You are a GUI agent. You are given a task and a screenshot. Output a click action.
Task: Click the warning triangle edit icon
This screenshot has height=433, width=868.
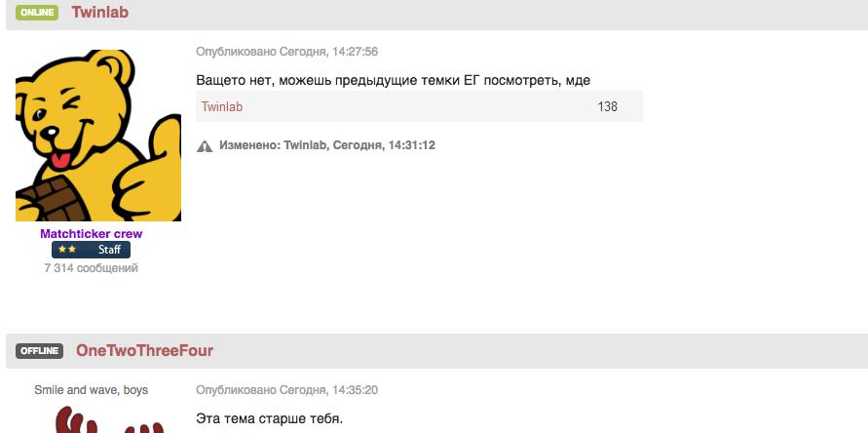tap(205, 146)
